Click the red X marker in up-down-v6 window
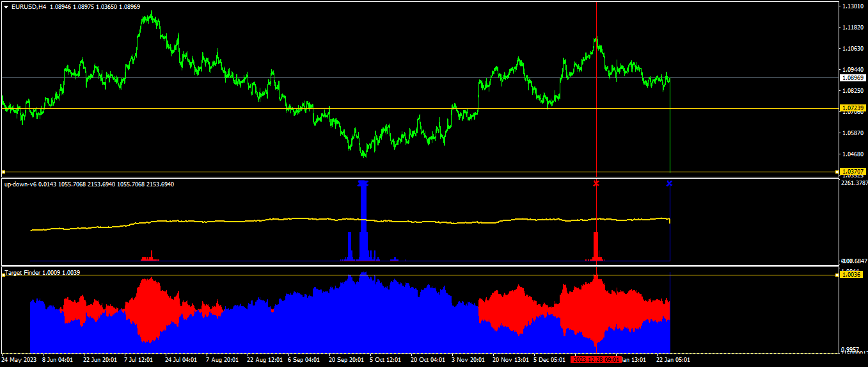Viewport: 868px width, 367px height. pyautogui.click(x=596, y=184)
